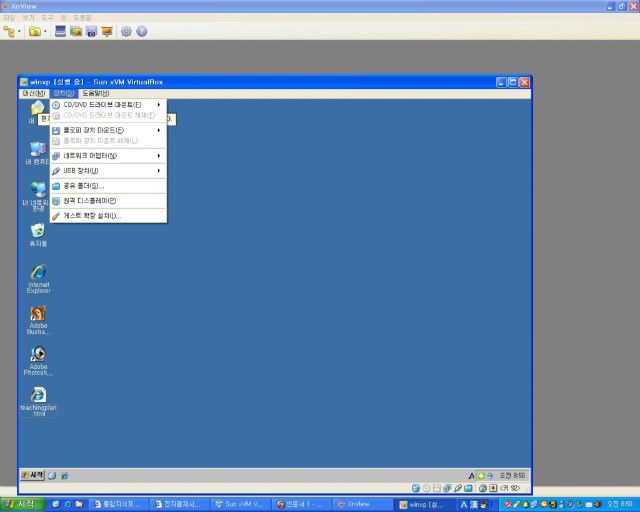The height and width of the screenshot is (512, 640).
Task: Click the XnView help question mark icon
Action: pos(142,31)
